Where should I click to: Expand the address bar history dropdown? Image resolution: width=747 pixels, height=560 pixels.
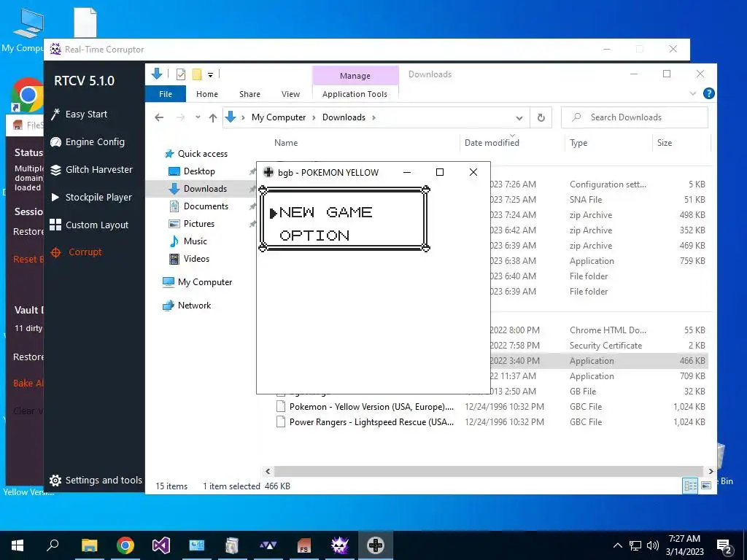click(x=519, y=117)
